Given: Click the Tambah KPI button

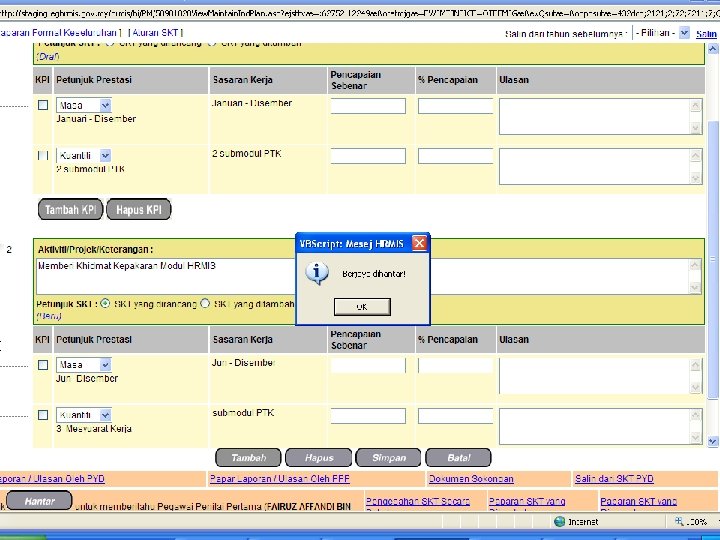Looking at the screenshot, I should click(70, 209).
